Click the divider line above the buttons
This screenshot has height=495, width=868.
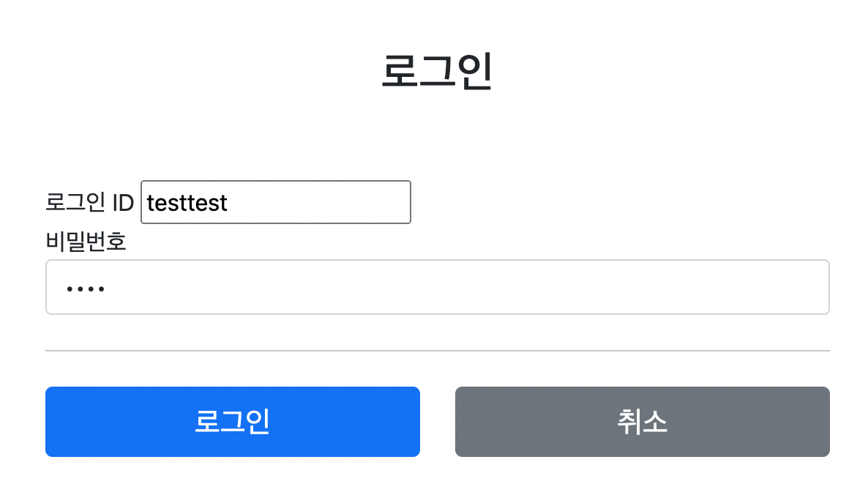tap(437, 350)
